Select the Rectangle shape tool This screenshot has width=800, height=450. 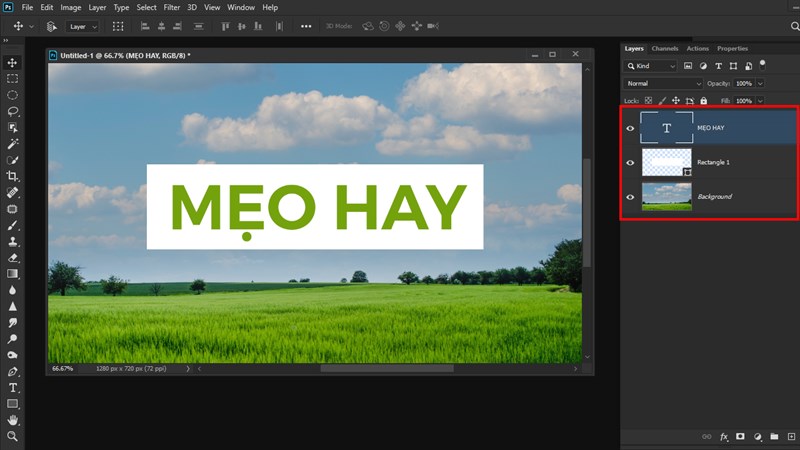pos(12,404)
